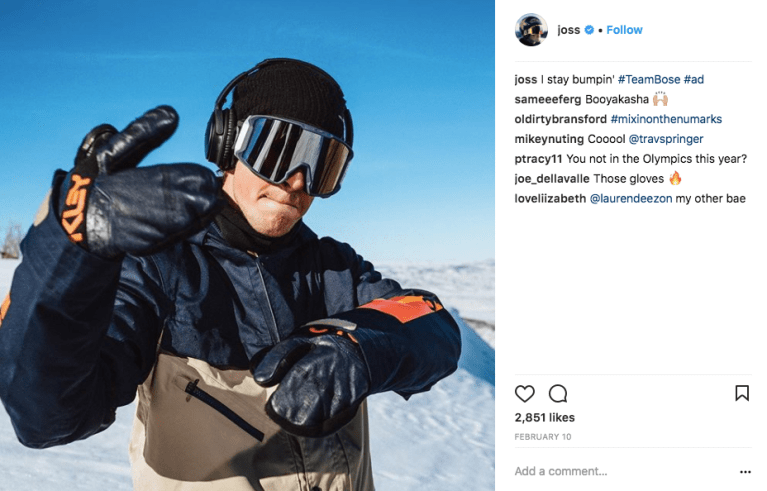767x491 pixels.
Task: View the 2,851 likes list
Action: coord(544,417)
